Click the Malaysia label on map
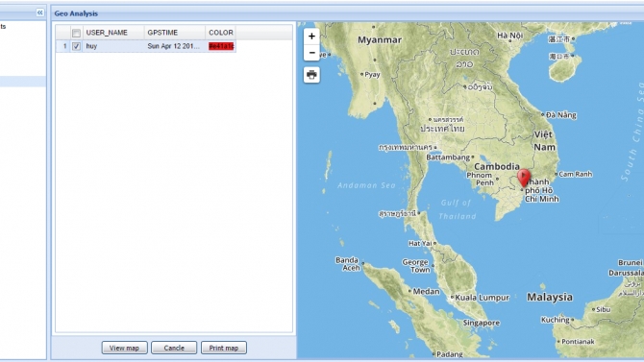The width and height of the screenshot is (644, 362). coord(550,297)
